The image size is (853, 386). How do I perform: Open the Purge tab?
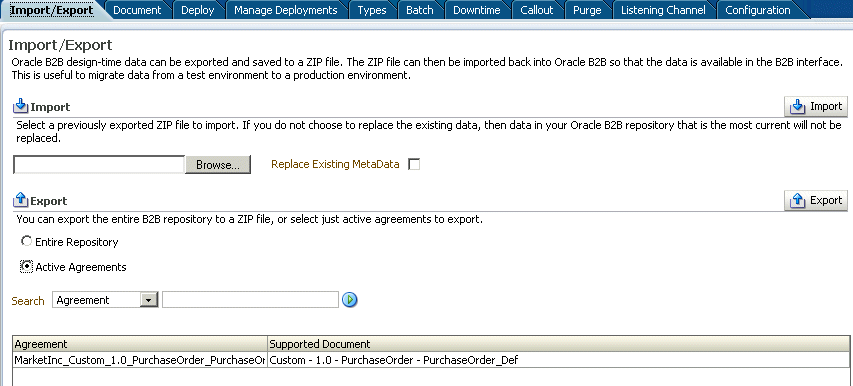click(x=587, y=10)
